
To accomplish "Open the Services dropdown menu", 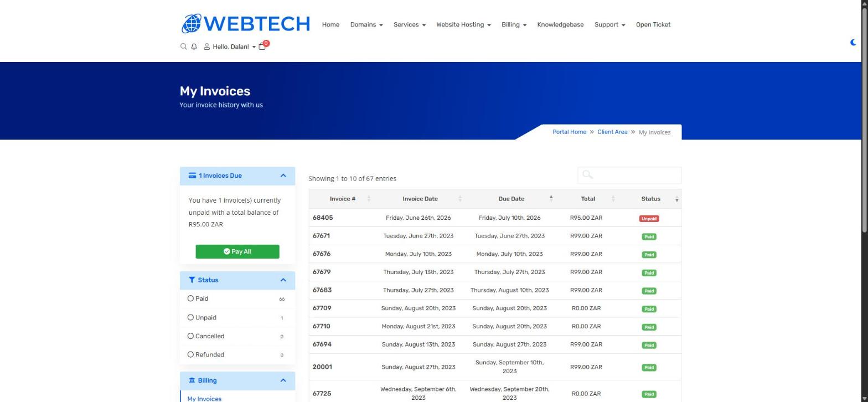I will [x=410, y=24].
